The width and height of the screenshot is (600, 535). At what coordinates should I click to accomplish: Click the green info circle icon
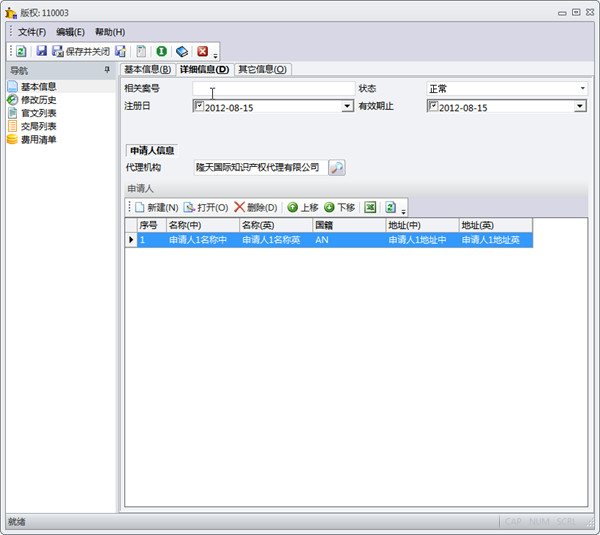(x=161, y=51)
